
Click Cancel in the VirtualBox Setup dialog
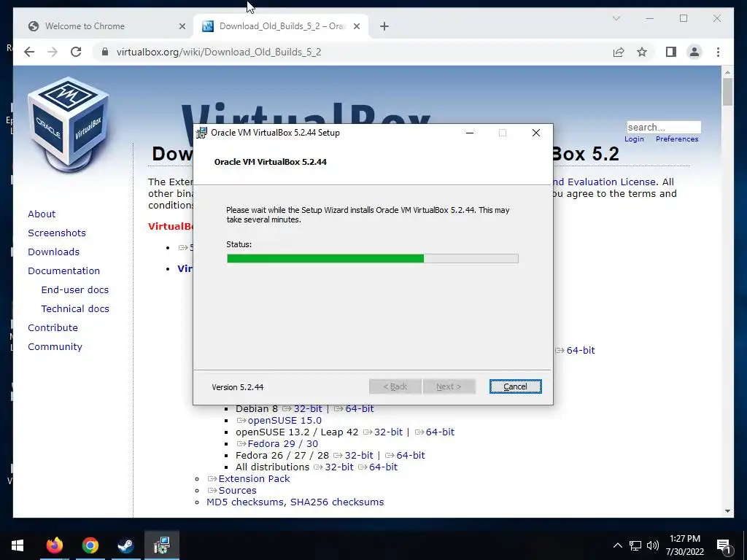(x=516, y=386)
